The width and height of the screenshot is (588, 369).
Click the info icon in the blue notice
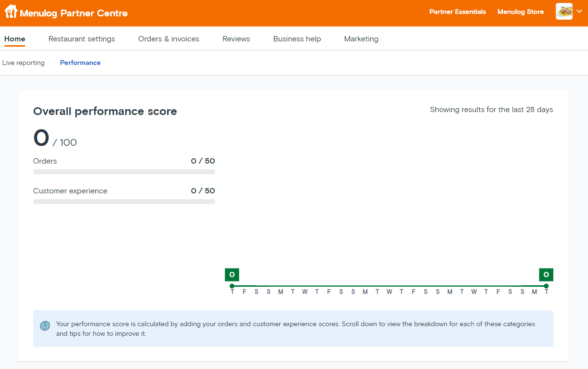pos(45,326)
